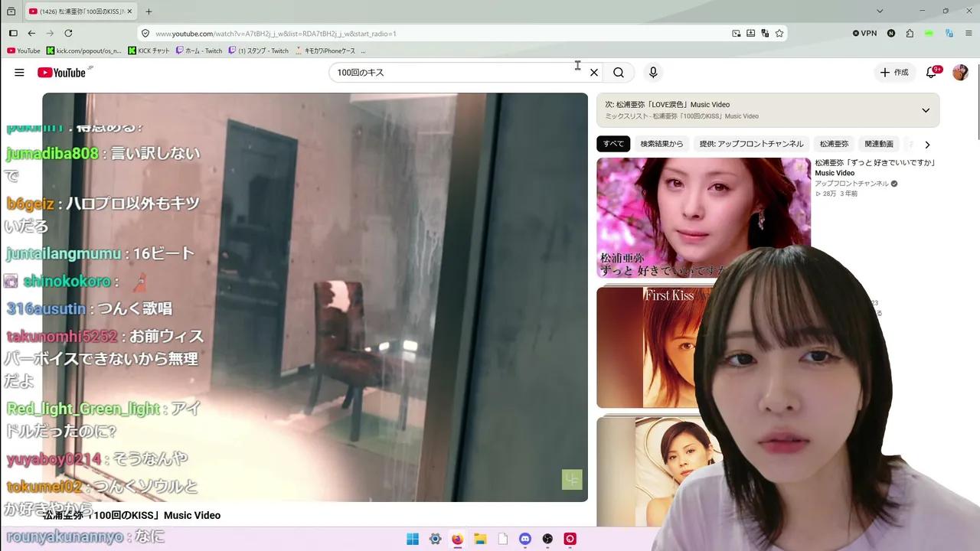The image size is (980, 551).
Task: Open the 作成 create button
Action: pos(894,73)
